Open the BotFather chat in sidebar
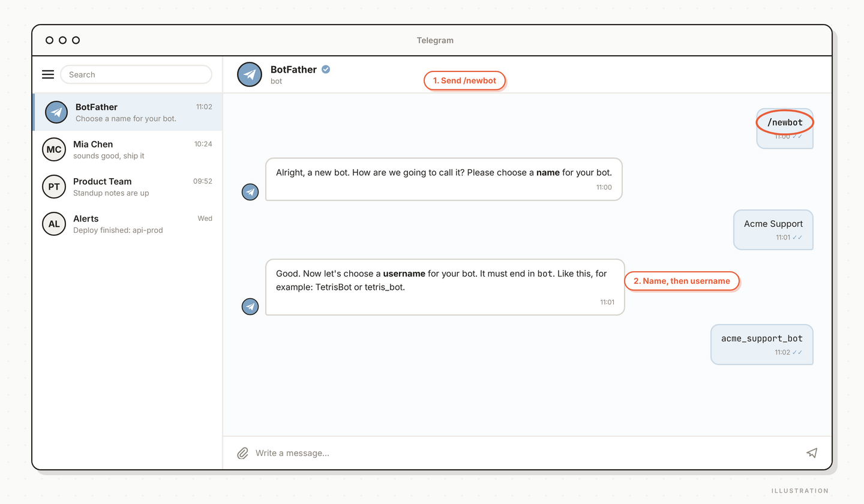864x504 pixels. tap(127, 112)
